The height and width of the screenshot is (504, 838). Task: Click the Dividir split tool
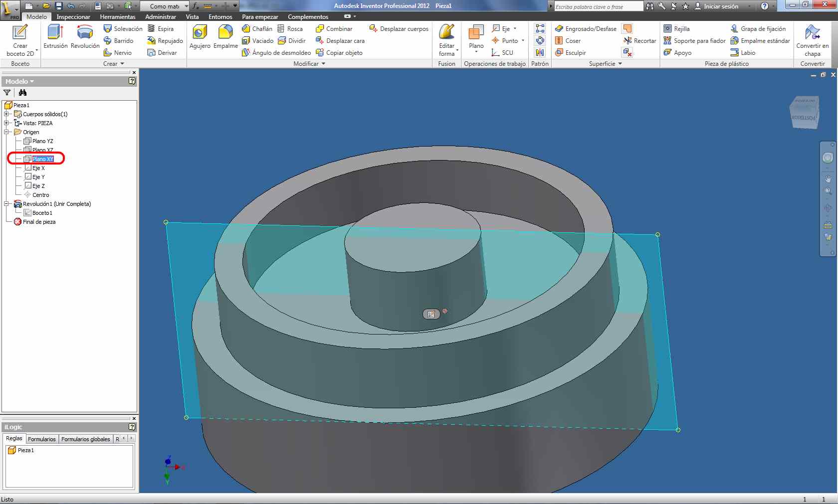(292, 41)
